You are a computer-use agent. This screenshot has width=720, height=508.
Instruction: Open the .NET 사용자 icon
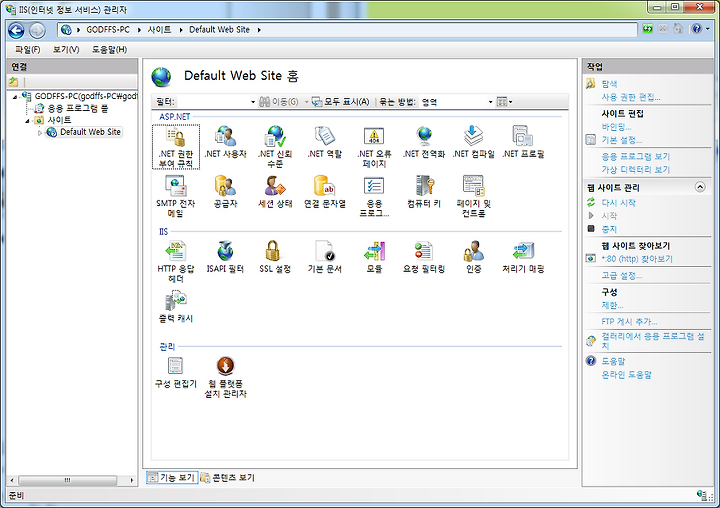pos(225,142)
